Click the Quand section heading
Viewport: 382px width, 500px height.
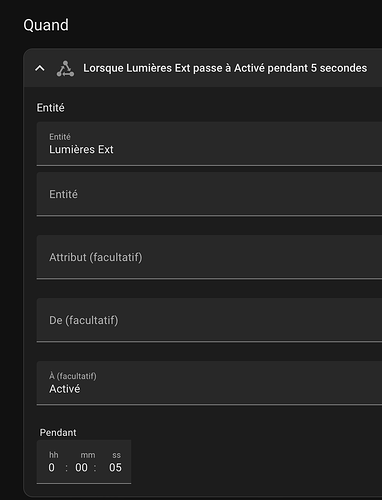click(x=46, y=25)
